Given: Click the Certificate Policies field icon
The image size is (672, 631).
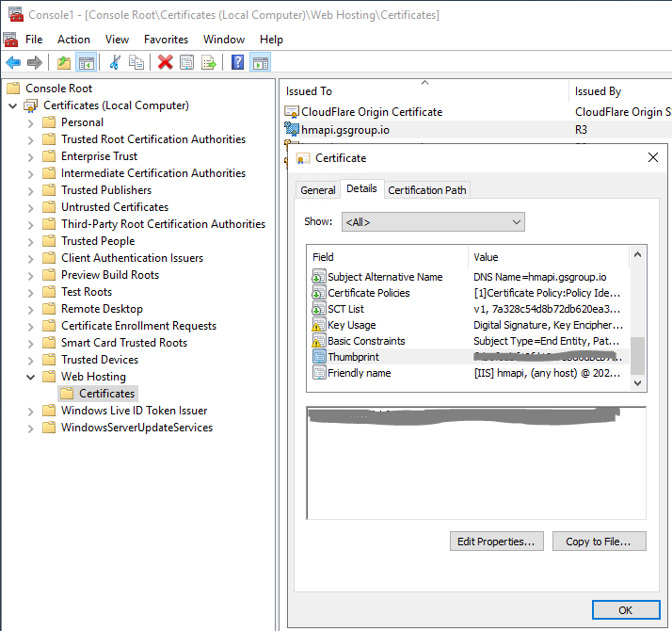Looking at the screenshot, I should pyautogui.click(x=318, y=293).
